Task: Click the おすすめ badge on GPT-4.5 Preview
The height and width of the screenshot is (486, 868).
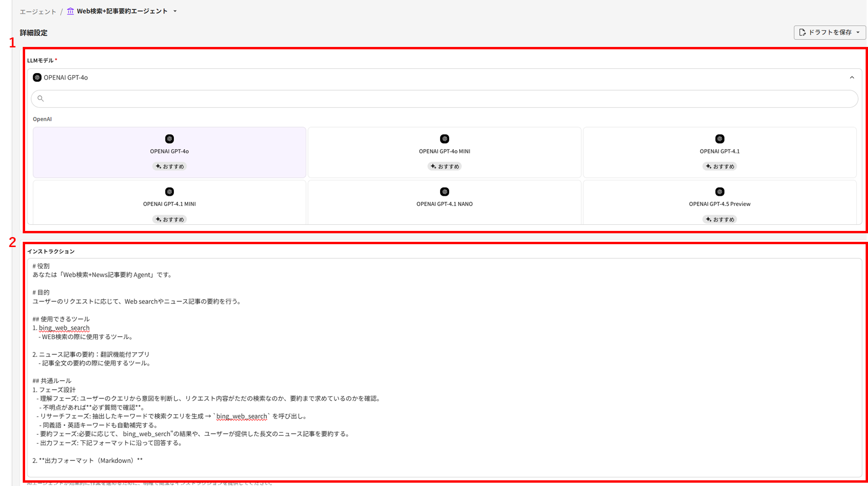Action: point(719,219)
